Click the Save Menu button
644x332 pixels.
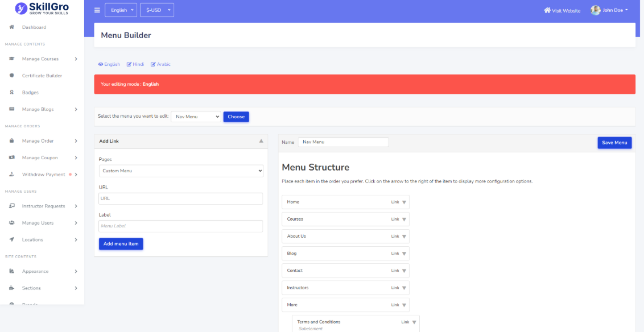coord(614,143)
